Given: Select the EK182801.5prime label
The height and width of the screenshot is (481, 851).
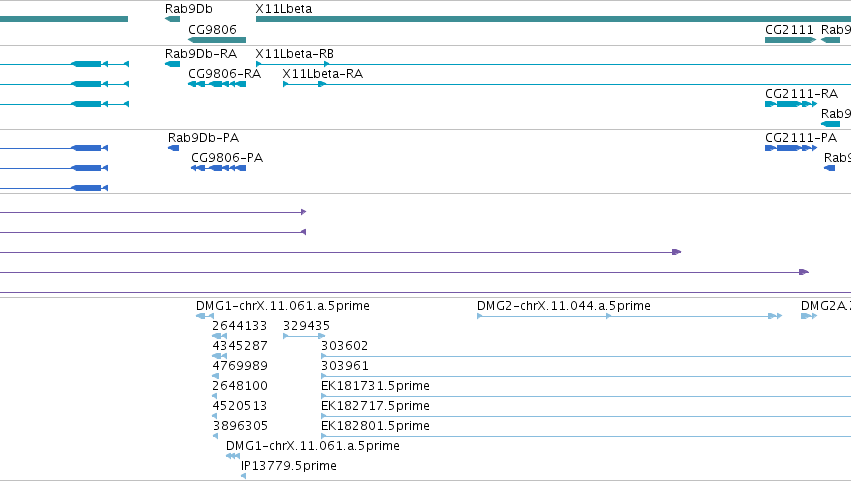Looking at the screenshot, I should click(375, 426).
